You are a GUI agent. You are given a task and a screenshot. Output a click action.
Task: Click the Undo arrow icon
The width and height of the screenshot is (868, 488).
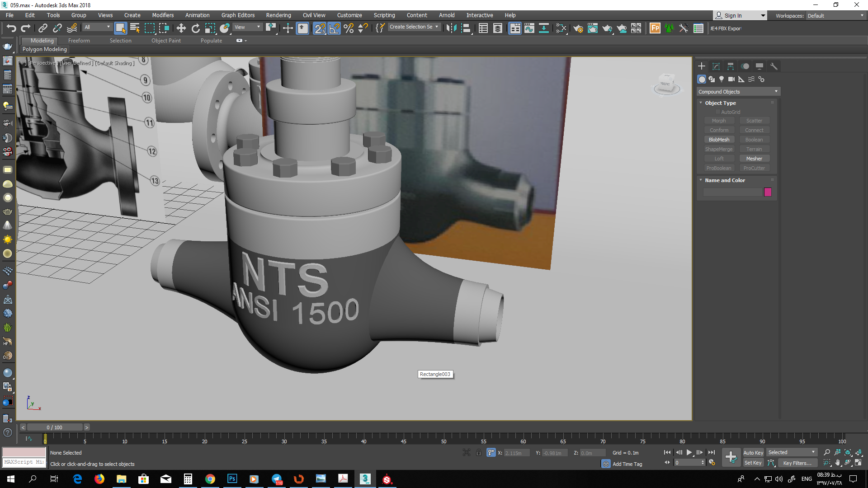point(11,28)
